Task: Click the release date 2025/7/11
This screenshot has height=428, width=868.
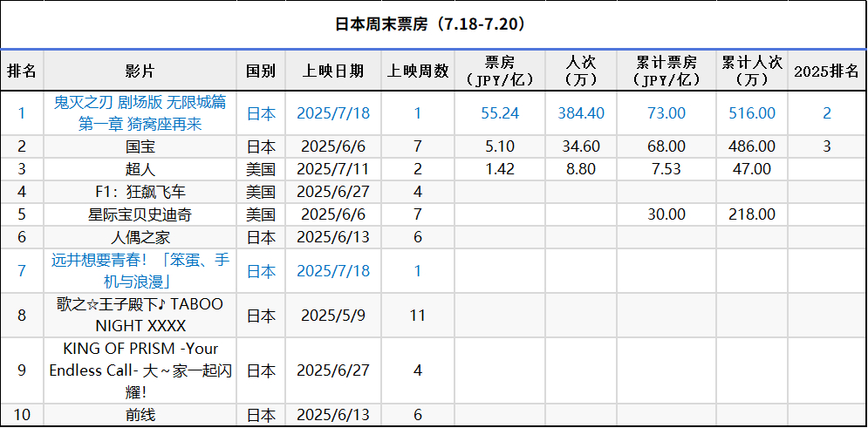Action: [x=333, y=169]
